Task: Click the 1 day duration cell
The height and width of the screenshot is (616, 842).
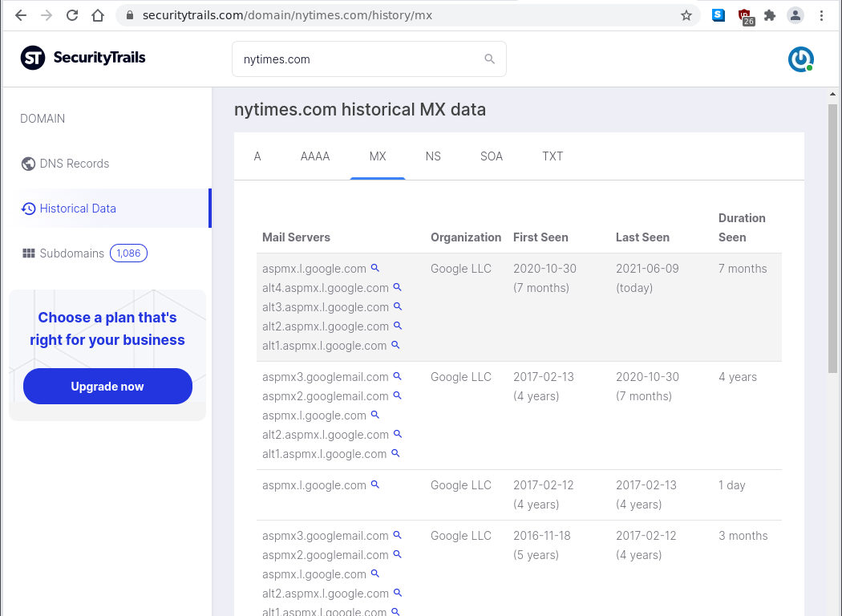Action: point(731,485)
